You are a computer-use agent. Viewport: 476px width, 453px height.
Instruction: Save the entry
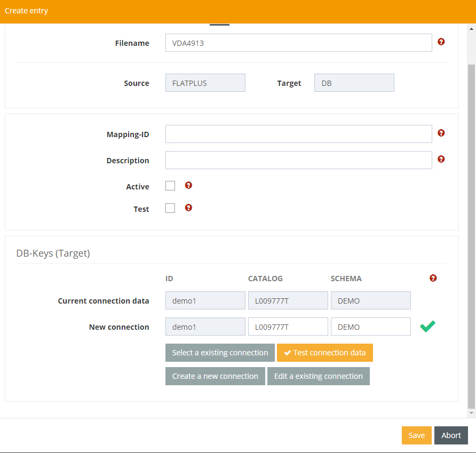416,435
